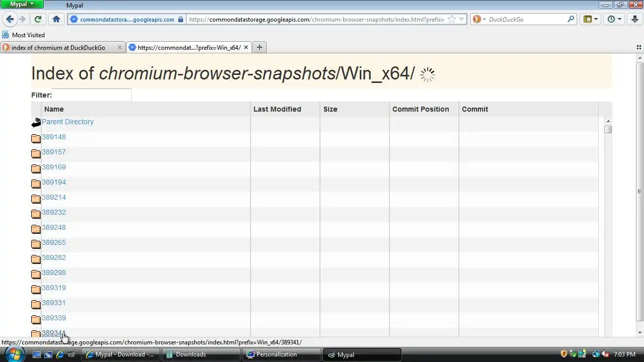Open folder link 389331
The width and height of the screenshot is (644, 362).
54,303
